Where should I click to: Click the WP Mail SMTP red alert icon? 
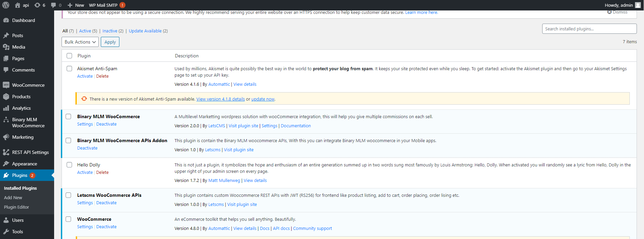(122, 5)
